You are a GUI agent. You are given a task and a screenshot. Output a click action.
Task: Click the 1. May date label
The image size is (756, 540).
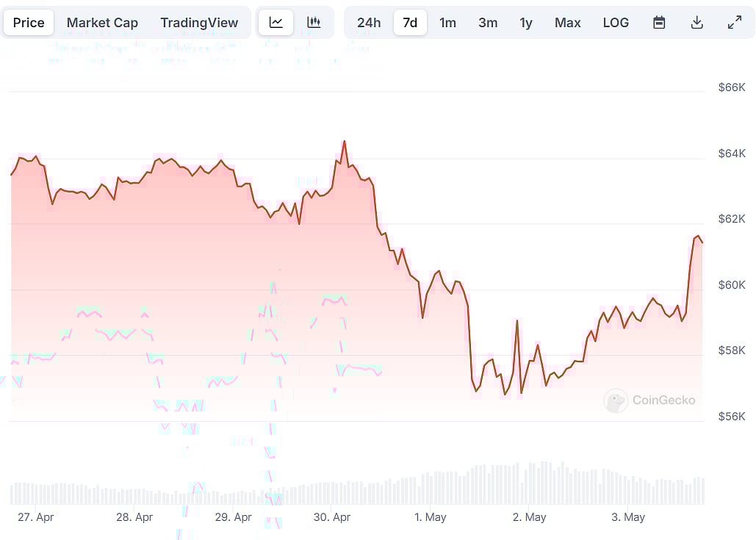click(430, 517)
